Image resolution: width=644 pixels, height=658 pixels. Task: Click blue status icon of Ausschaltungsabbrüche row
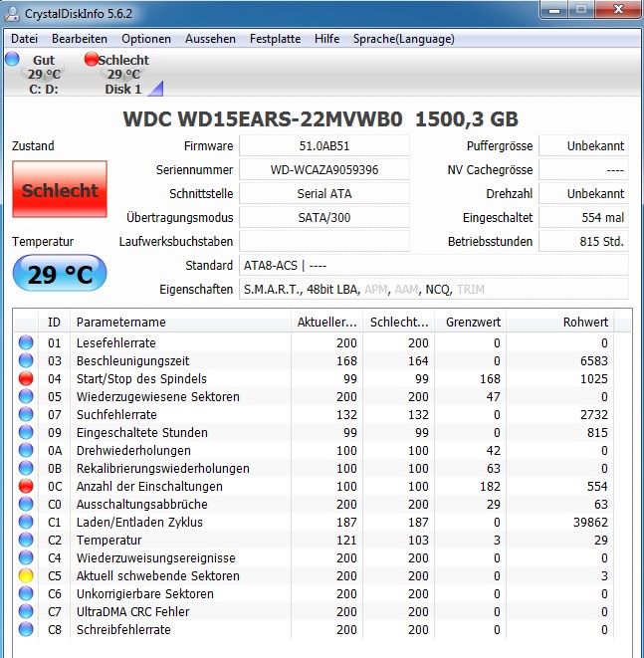pyautogui.click(x=26, y=504)
